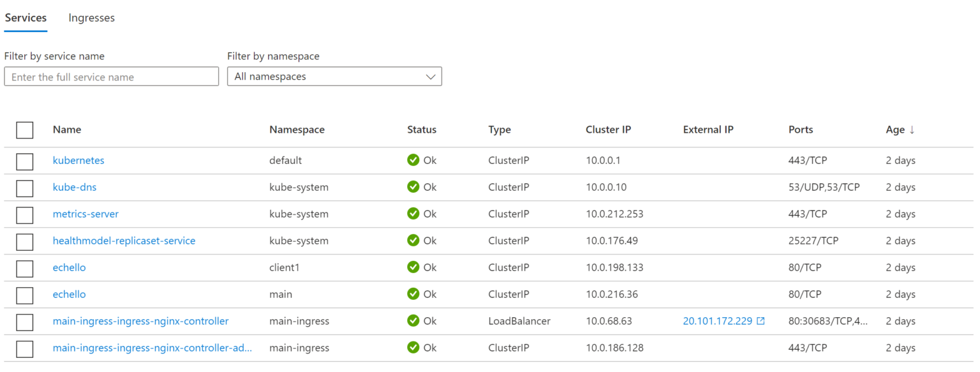
Task: Click the external link icon beside 20.101.172.229
Action: point(761,322)
